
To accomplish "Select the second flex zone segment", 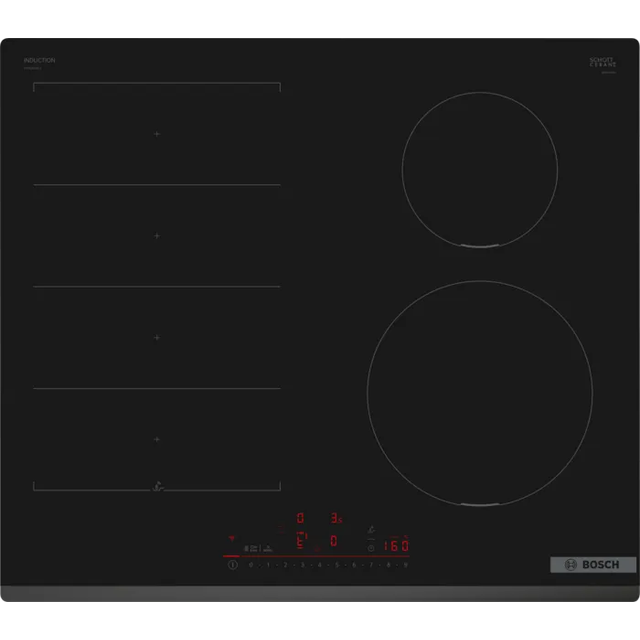I will pyautogui.click(x=157, y=236).
